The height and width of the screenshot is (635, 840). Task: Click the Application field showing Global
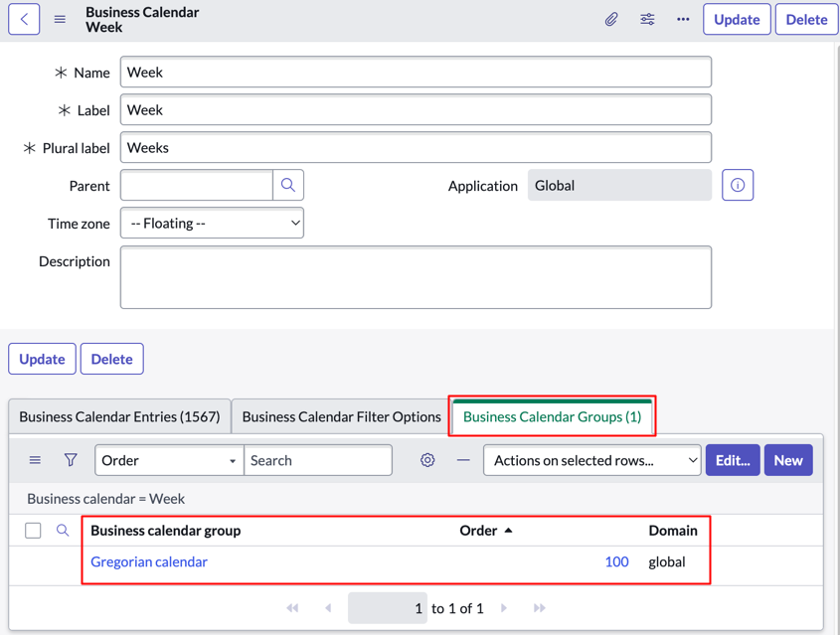pos(619,185)
